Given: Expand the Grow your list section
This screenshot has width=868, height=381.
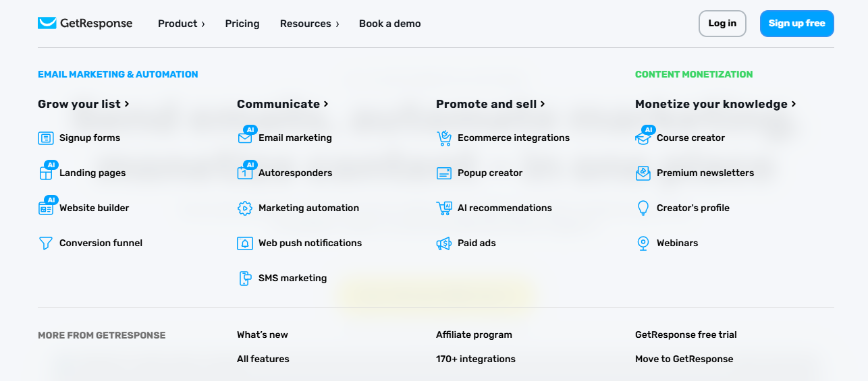Looking at the screenshot, I should 83,104.
